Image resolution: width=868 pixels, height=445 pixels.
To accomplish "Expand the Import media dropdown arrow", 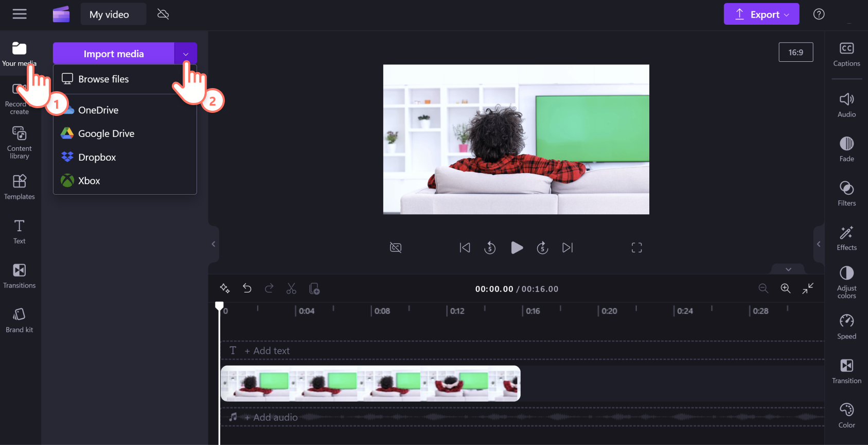I will click(x=186, y=54).
